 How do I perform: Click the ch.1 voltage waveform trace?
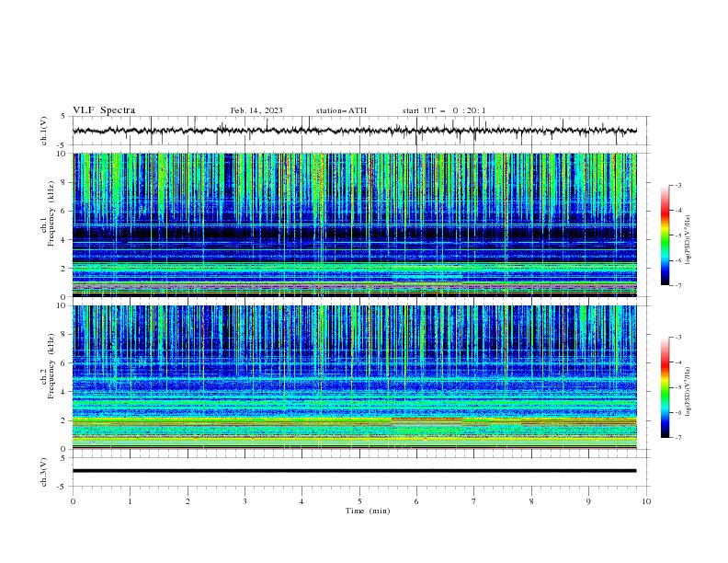point(355,131)
